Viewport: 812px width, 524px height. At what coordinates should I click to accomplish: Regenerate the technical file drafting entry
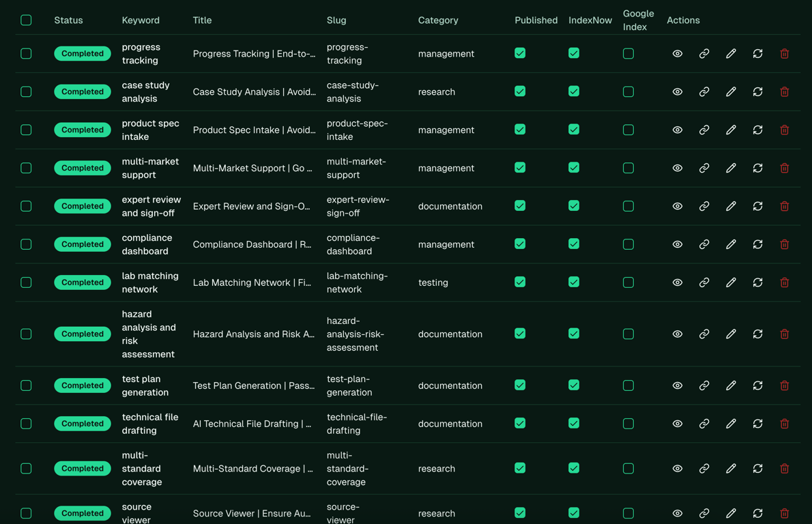757,424
